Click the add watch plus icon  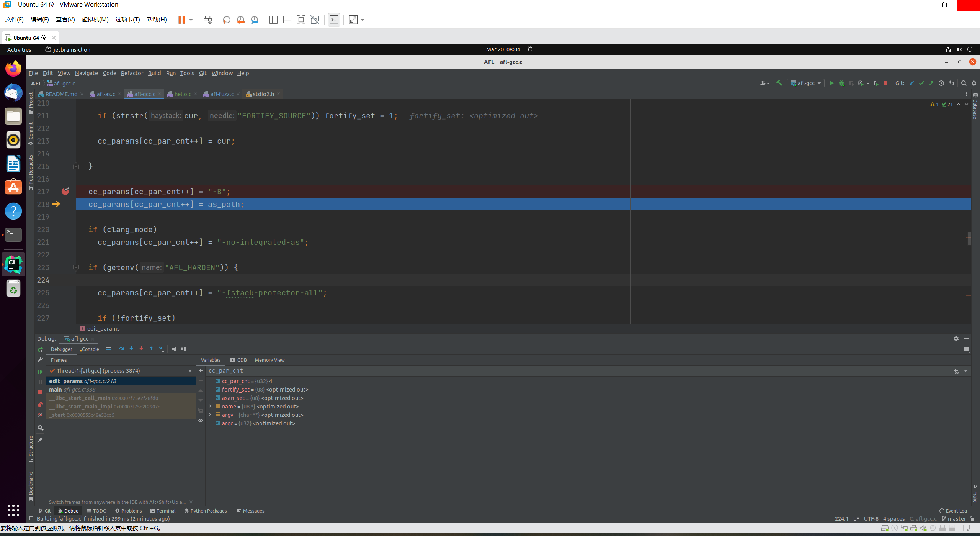pyautogui.click(x=201, y=370)
